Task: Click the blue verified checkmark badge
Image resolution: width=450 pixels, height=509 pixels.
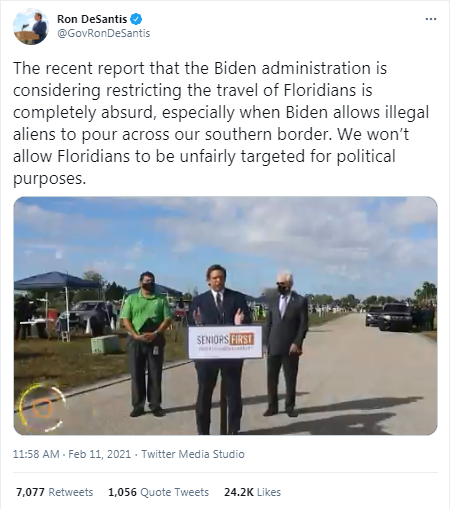Action: coord(136,19)
